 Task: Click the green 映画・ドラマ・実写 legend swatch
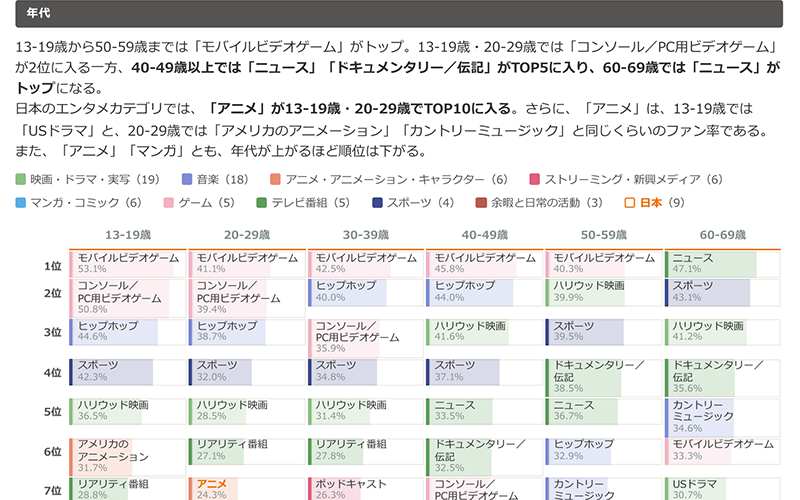20,179
